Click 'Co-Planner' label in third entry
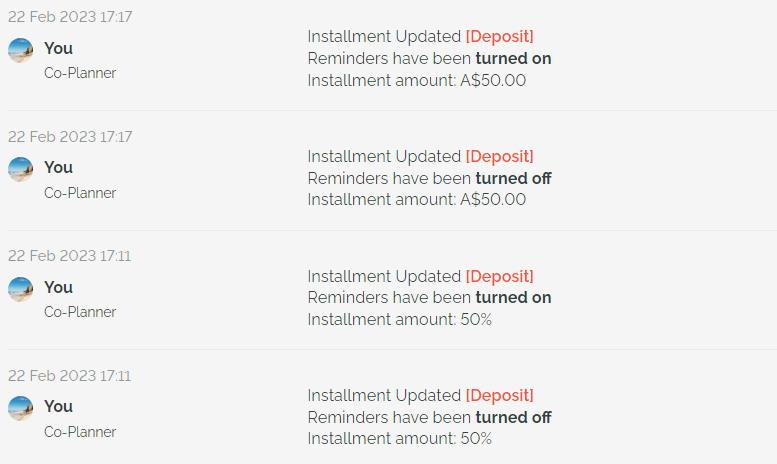The height and width of the screenshot is (464, 777). pyautogui.click(x=80, y=312)
